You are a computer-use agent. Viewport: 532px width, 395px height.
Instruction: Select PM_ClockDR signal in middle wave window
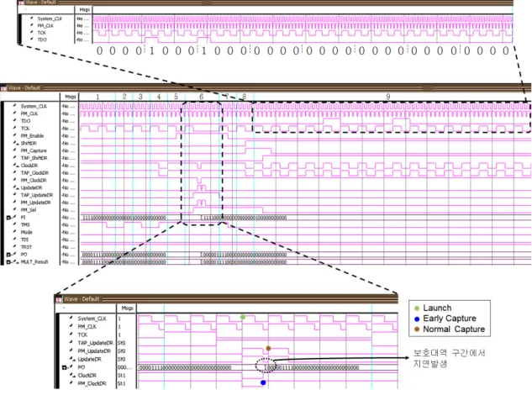pyautogui.click(x=34, y=181)
